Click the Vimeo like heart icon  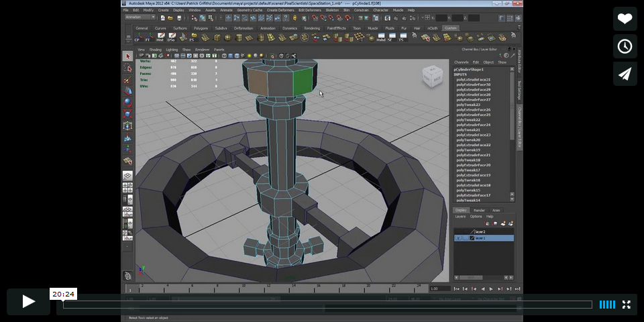(625, 19)
